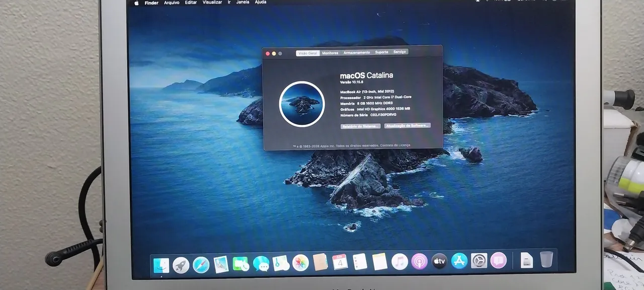Click the Processador 2 GHz Intel Core i7 line
This screenshot has height=290, width=644.
click(376, 97)
